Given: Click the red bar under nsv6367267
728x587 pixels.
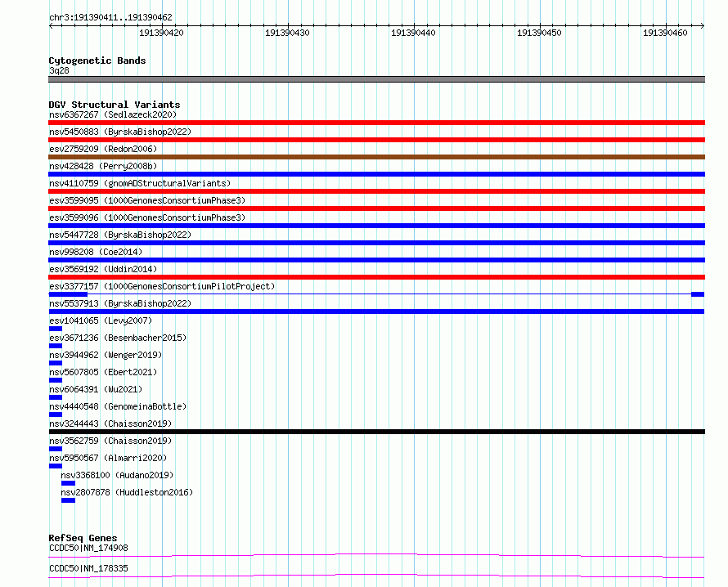Looking at the screenshot, I should (x=376, y=123).
